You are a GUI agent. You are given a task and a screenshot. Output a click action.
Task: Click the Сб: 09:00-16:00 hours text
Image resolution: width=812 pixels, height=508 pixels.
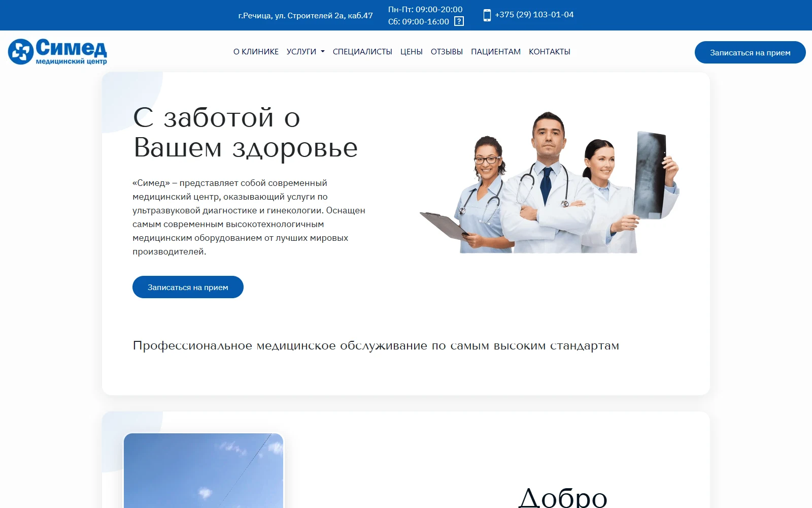pos(419,22)
